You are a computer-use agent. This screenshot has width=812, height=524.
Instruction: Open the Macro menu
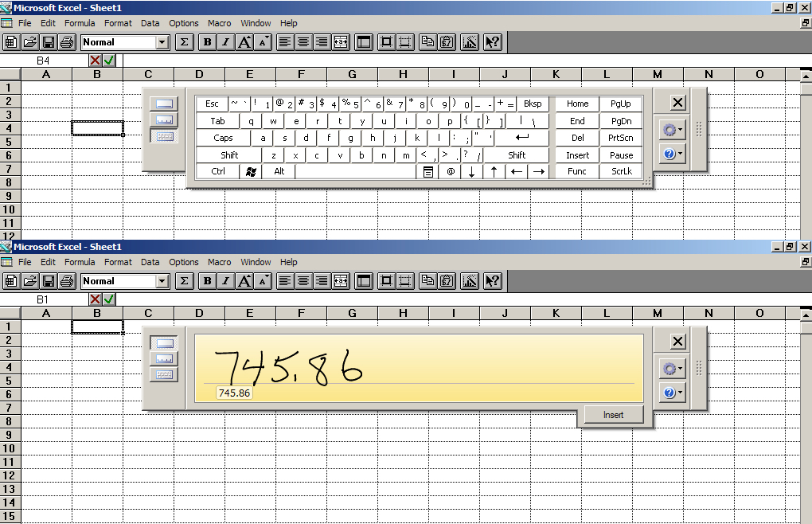[219, 23]
